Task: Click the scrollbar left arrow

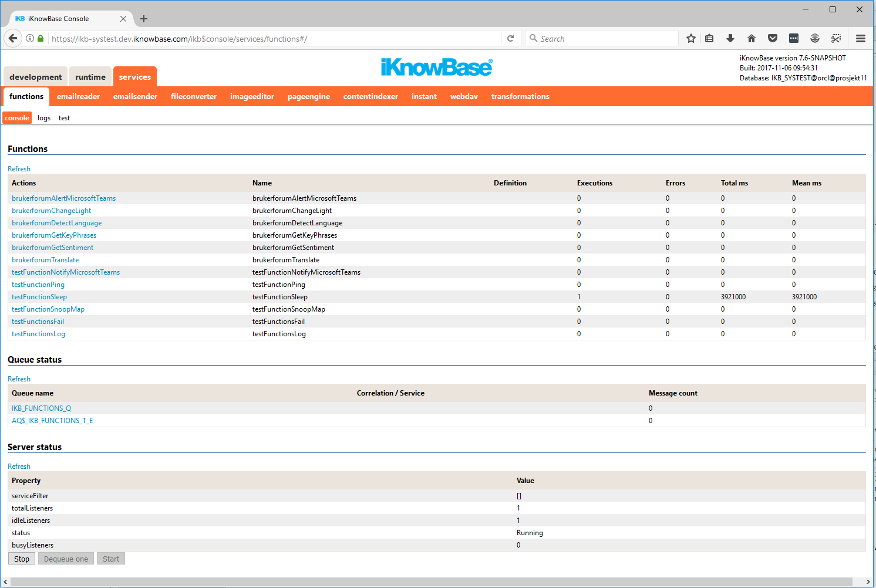Action: [5, 582]
